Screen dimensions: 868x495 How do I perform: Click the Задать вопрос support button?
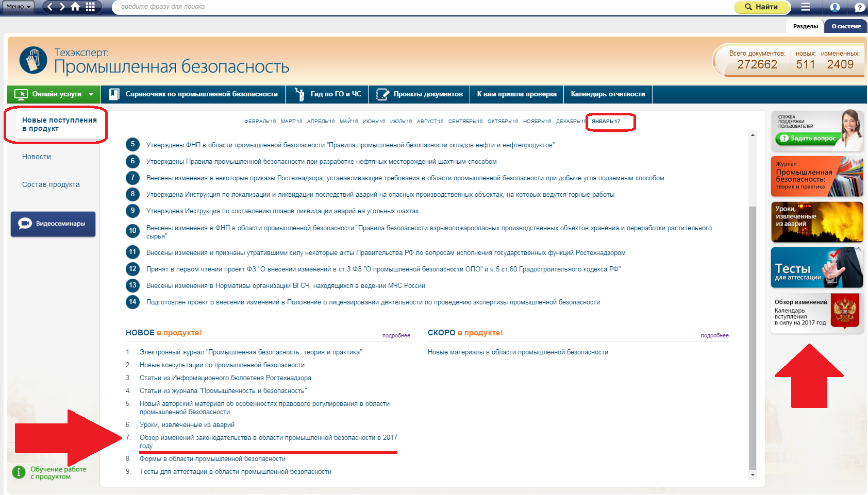(808, 138)
